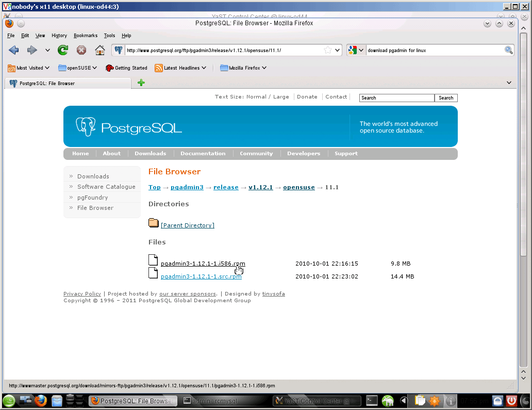This screenshot has height=410, width=532.
Task: Open the Contact link
Action: pos(336,97)
